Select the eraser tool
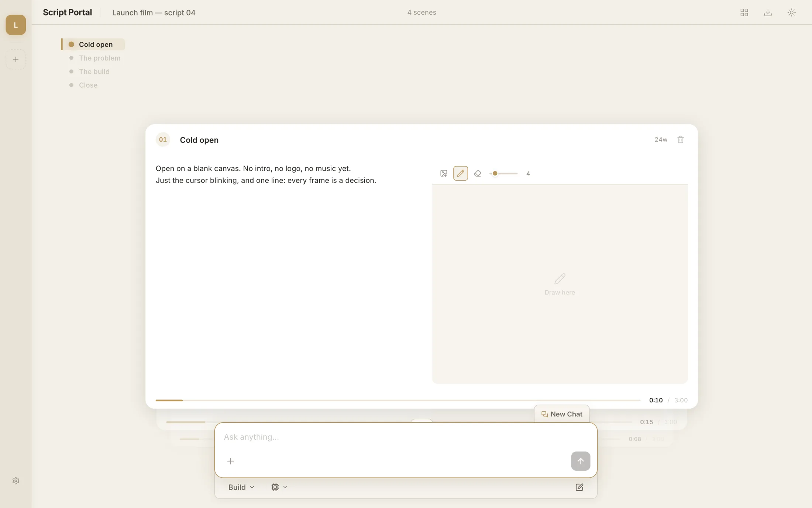This screenshot has width=812, height=508. (x=477, y=173)
